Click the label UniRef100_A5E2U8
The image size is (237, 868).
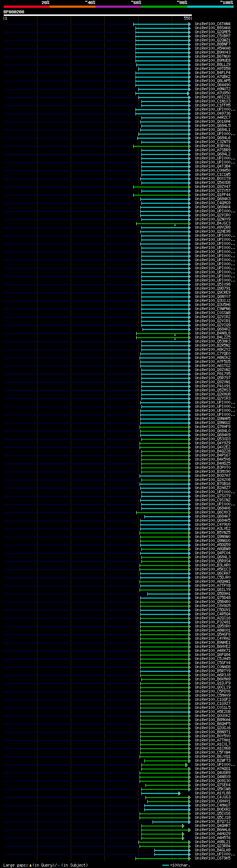[x=213, y=711]
